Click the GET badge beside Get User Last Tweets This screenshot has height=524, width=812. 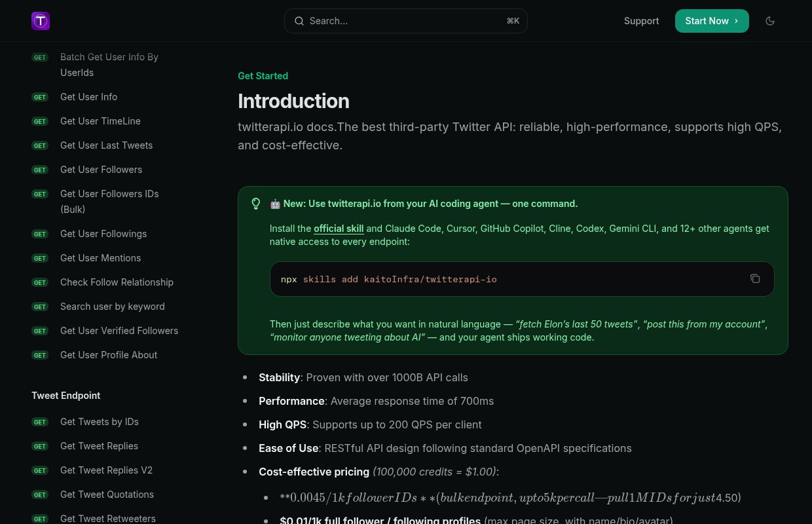[x=40, y=145]
